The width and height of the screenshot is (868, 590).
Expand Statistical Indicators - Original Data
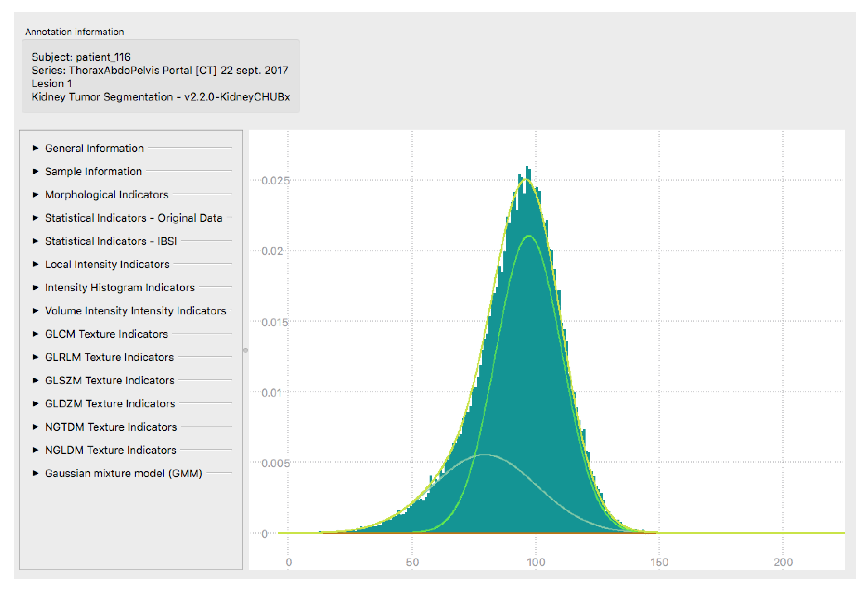pos(36,218)
